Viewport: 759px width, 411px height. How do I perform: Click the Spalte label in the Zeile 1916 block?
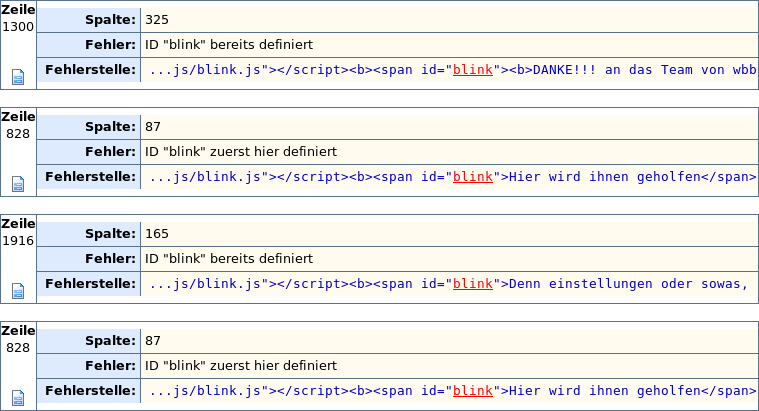coord(110,233)
